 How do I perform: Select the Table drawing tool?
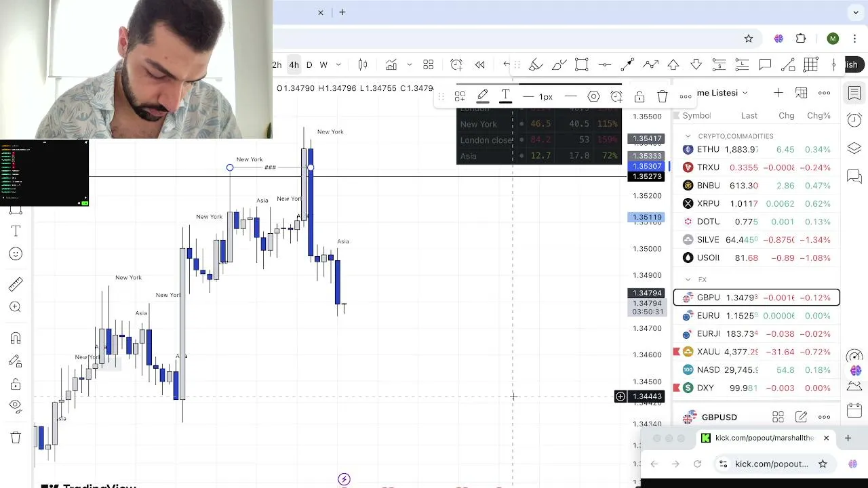click(811, 65)
